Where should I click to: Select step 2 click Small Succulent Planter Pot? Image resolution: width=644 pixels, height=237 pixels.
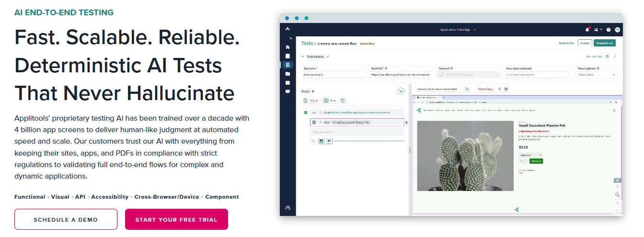click(357, 123)
